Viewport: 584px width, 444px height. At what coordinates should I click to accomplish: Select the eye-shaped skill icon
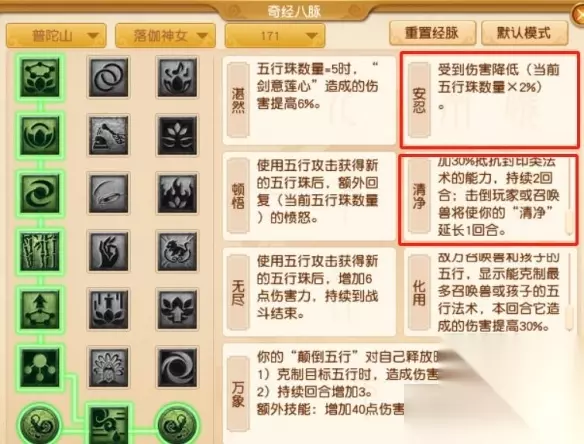[108, 193]
